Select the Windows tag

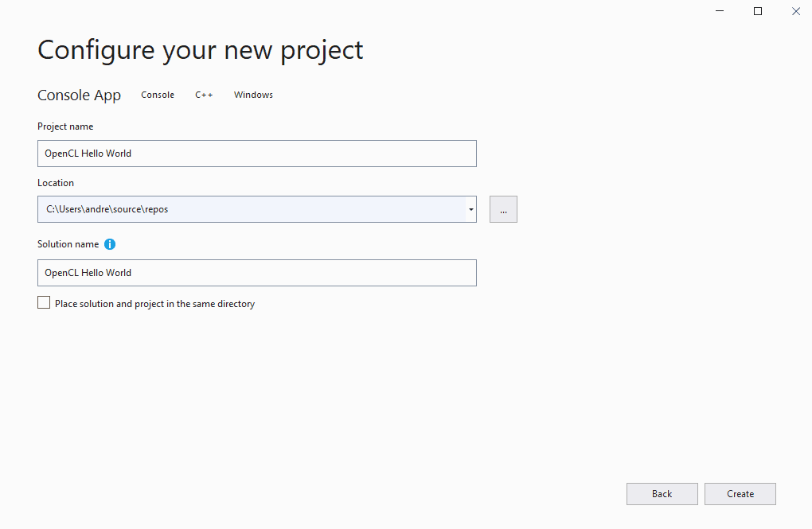(x=253, y=95)
